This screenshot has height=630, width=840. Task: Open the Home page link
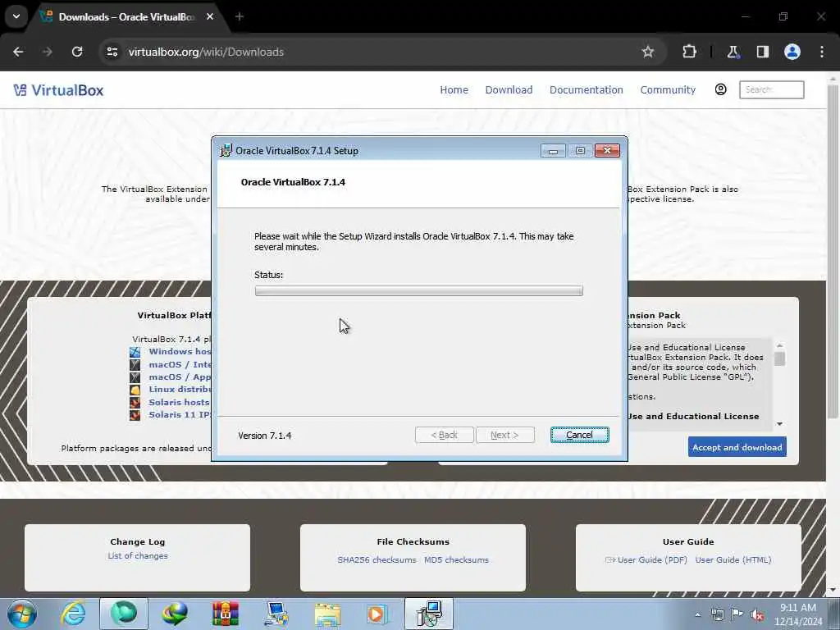click(x=454, y=90)
